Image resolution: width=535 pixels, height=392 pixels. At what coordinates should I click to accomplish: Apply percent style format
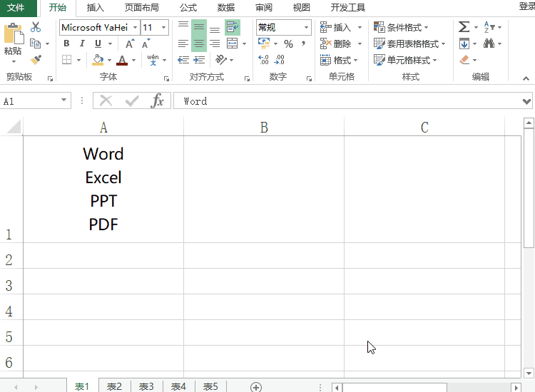coord(288,43)
